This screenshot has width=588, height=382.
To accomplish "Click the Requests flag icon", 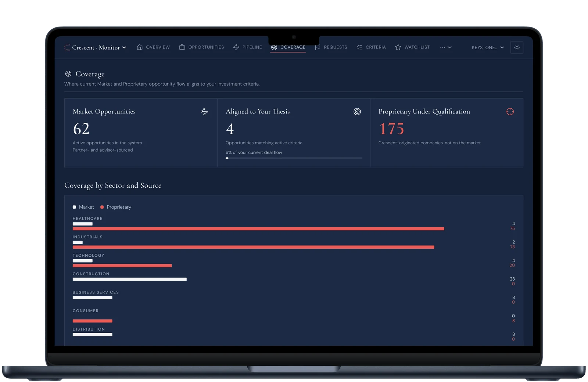I will [318, 47].
